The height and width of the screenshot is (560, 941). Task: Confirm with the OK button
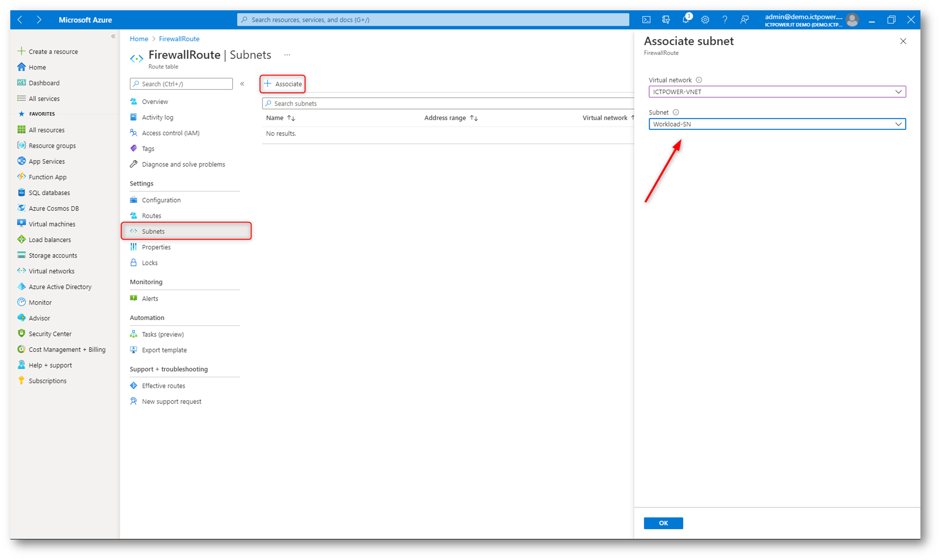tap(663, 523)
